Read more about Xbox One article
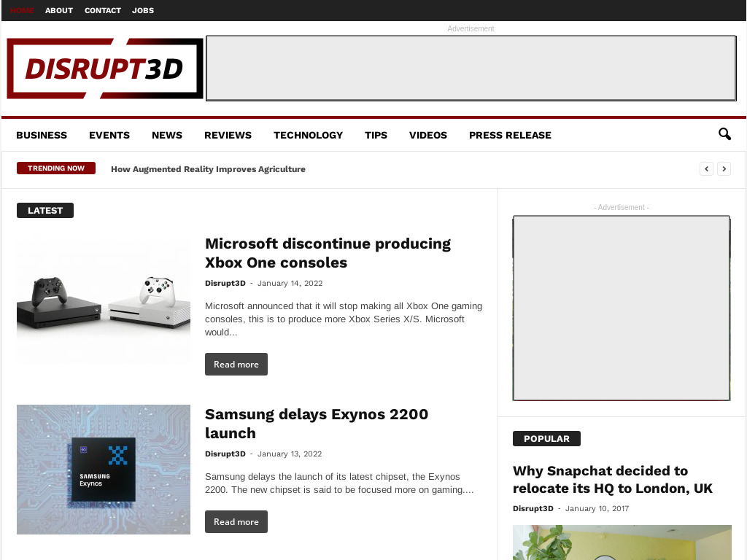The width and height of the screenshot is (747, 560). click(236, 365)
